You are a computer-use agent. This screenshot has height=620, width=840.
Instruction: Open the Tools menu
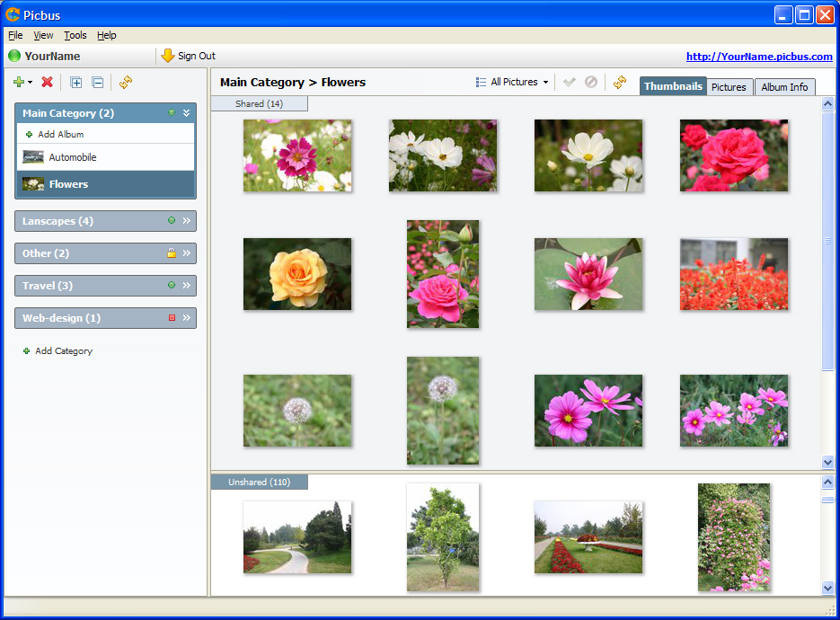pos(75,35)
